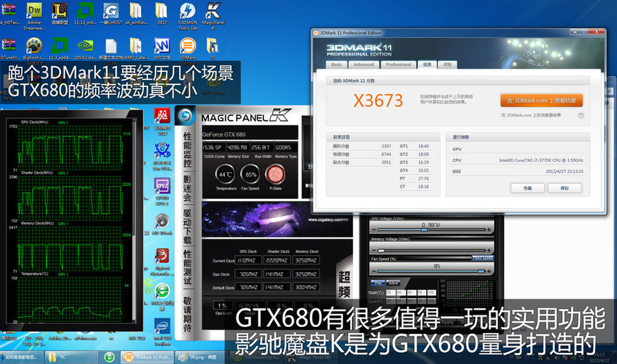The width and height of the screenshot is (617, 364).
Task: Select the Prim fan mode button
Action: pos(378,283)
